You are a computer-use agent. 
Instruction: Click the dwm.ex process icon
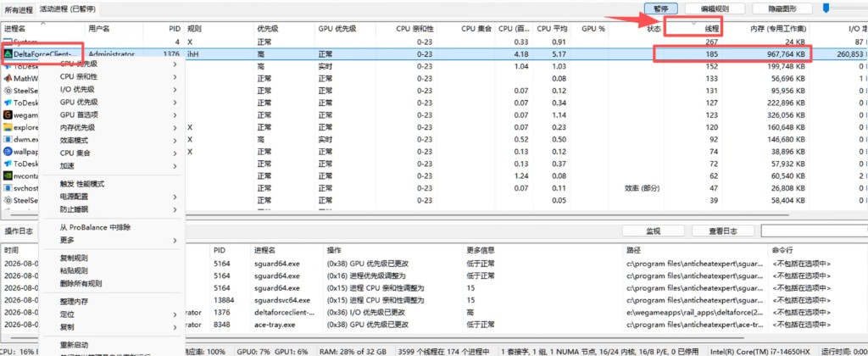coord(8,140)
